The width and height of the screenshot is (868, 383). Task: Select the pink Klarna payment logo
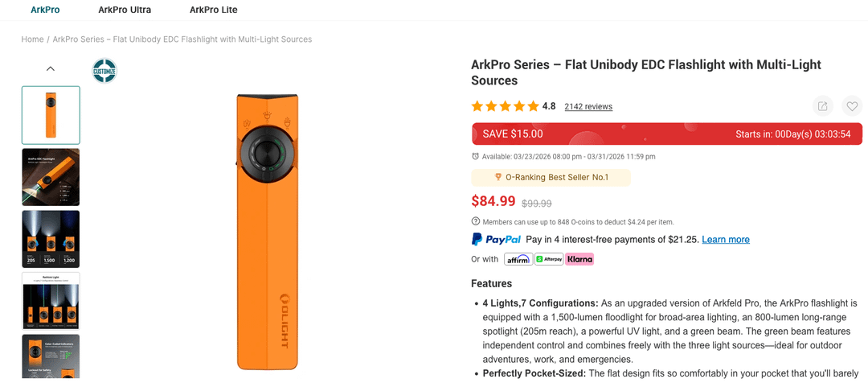tap(579, 259)
